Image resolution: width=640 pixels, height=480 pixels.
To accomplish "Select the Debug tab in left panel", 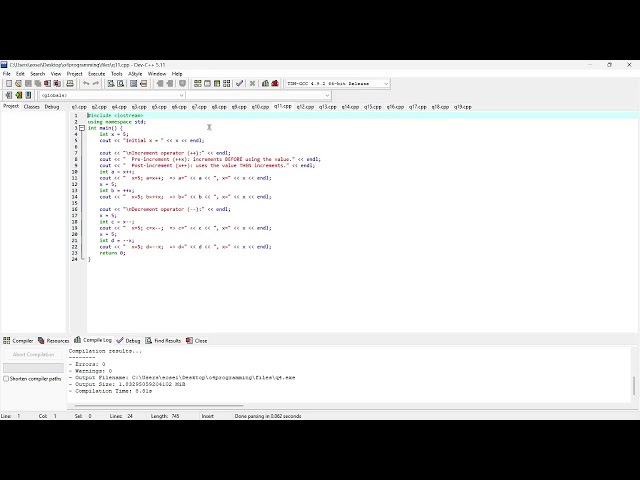I will click(x=52, y=107).
